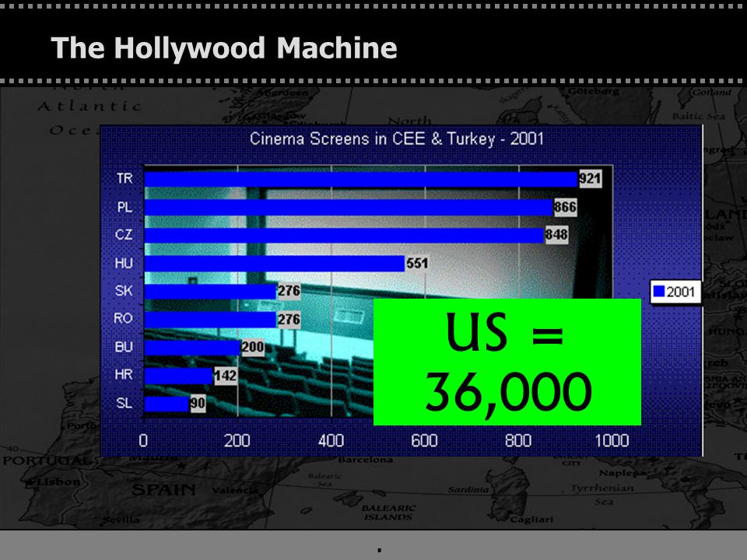Click the chart title "Cinema Screens in CEE & Turkey - 2001"
747x560 pixels.
pos(396,139)
